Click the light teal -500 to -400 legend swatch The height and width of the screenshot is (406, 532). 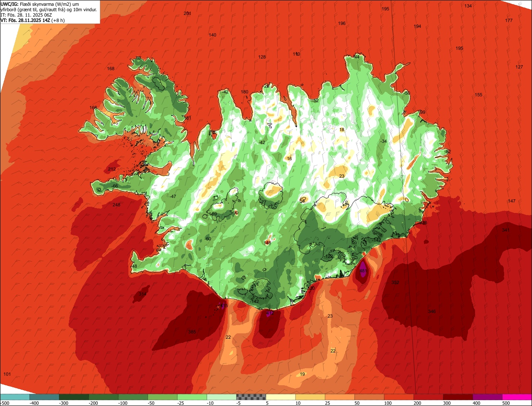coord(15,397)
